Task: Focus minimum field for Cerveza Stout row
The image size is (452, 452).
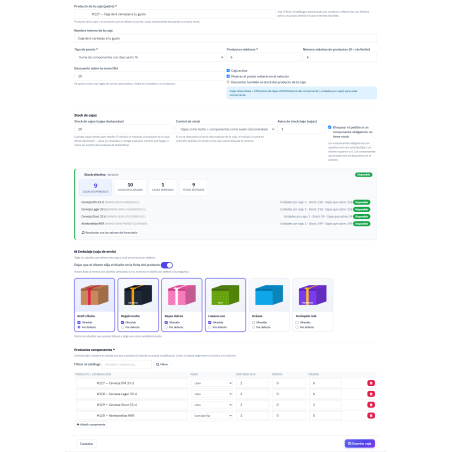Action: [289, 405]
